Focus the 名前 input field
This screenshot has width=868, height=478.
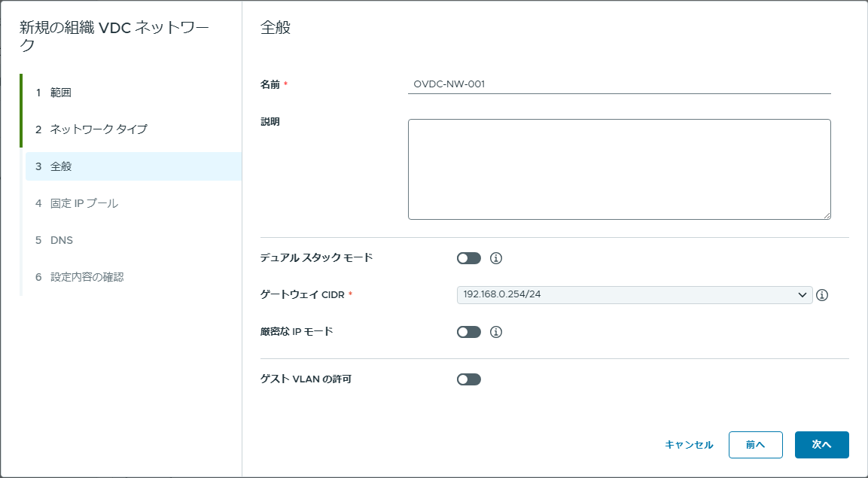620,84
